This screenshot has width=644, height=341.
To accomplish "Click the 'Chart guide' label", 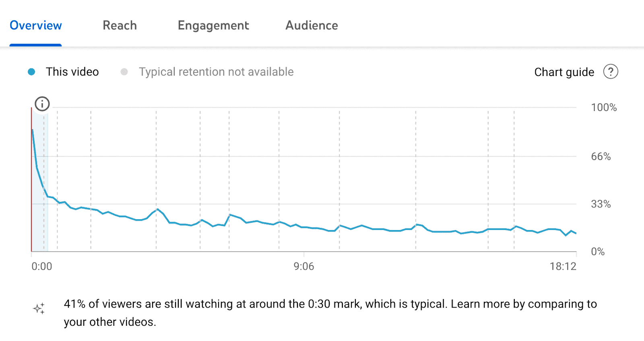I will click(x=563, y=72).
